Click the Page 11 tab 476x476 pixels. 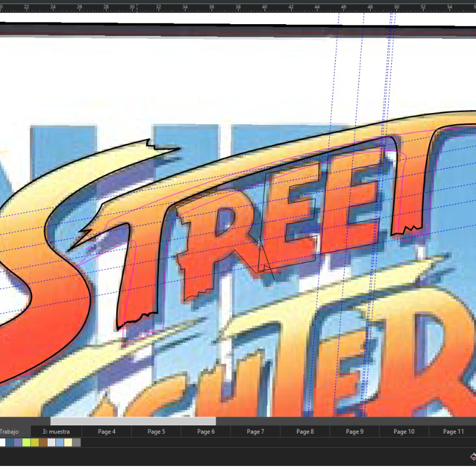(x=453, y=431)
